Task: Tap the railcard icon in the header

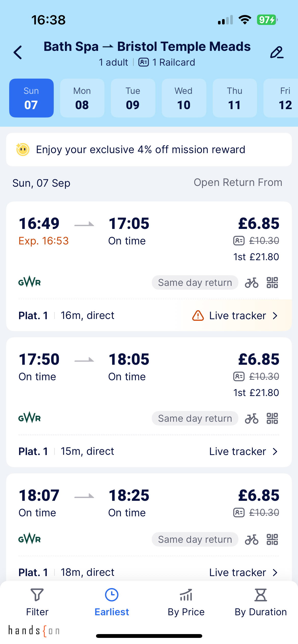Action: point(144,62)
